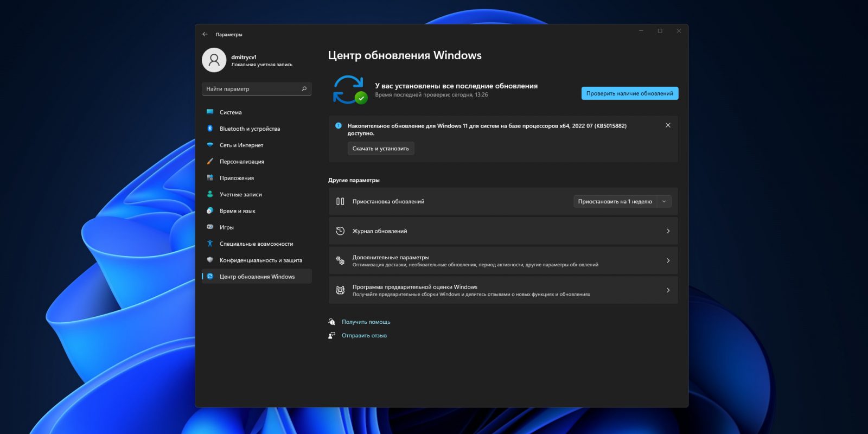Click the search magnifier icon
Screen dimensions: 868x434
(304, 89)
